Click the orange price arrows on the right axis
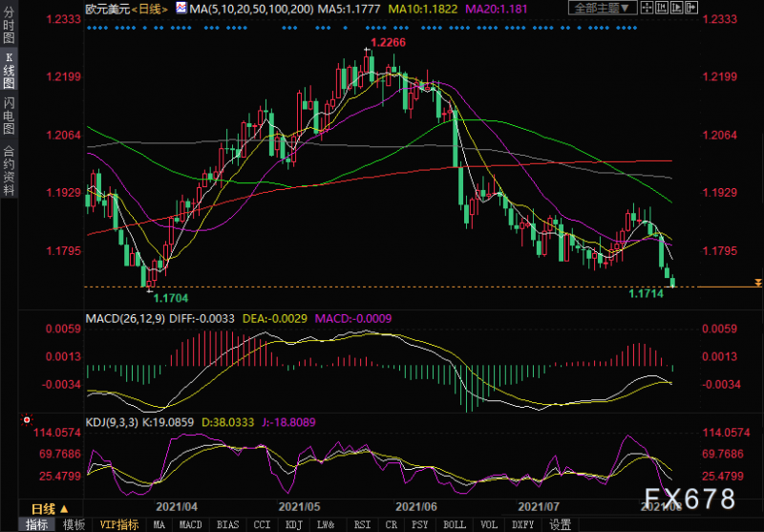 pos(757,283)
